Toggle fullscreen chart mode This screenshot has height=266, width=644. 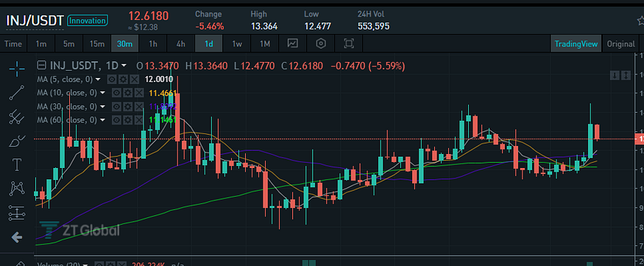pos(349,43)
